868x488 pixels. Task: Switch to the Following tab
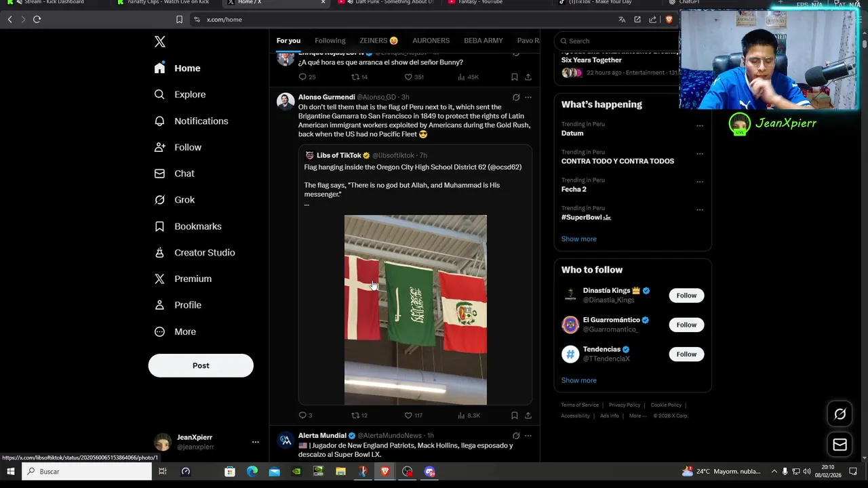(330, 41)
